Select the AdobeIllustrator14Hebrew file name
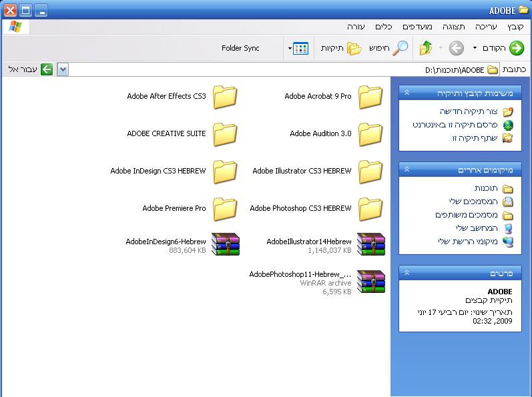532x397 pixels. pos(309,242)
